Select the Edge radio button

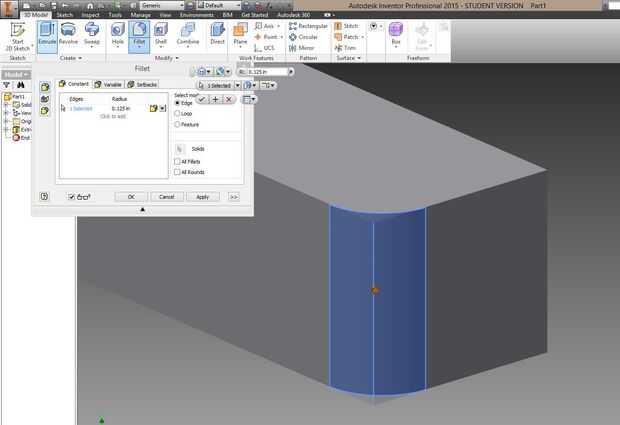click(x=177, y=103)
